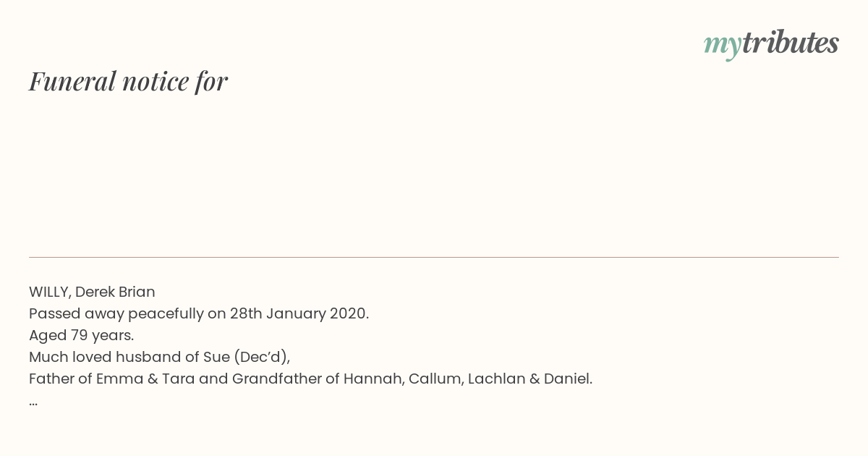Click the "Aged 79 years." line
The image size is (868, 456).
click(x=81, y=335)
